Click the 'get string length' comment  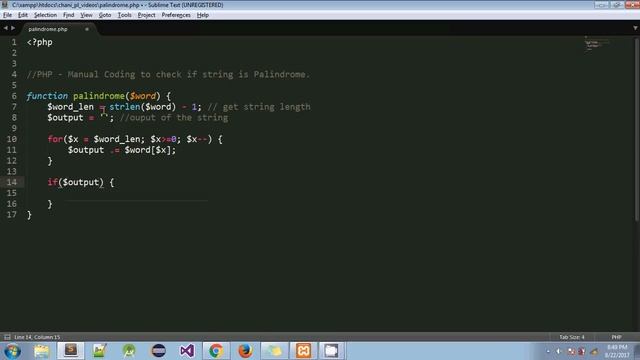coord(259,107)
